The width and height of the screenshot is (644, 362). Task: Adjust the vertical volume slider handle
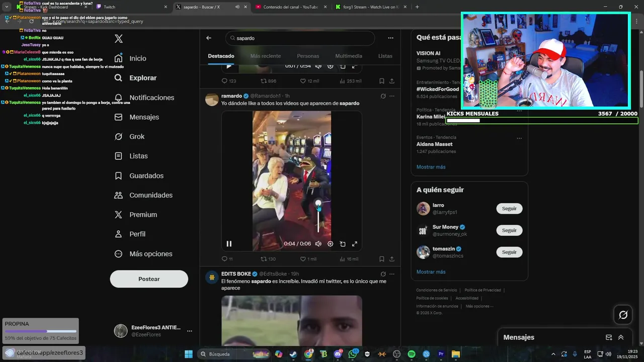click(x=318, y=204)
